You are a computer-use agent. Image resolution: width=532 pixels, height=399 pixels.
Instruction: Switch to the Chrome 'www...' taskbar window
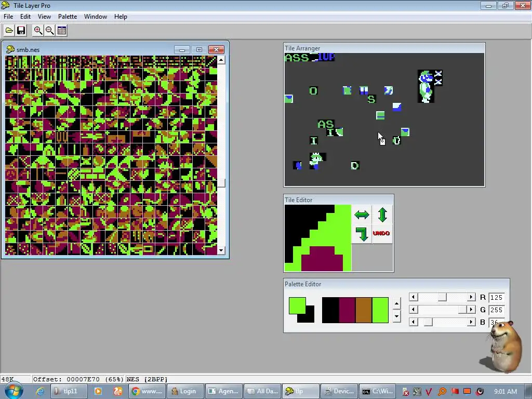click(x=148, y=391)
